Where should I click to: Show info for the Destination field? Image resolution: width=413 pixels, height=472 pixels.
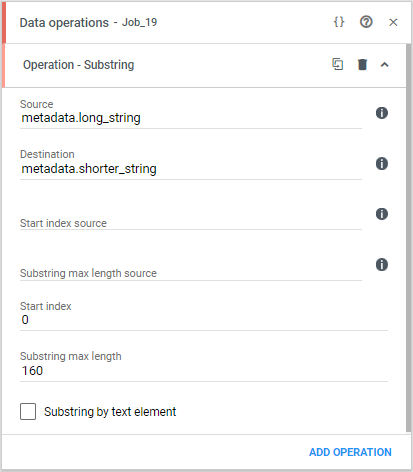coord(382,164)
